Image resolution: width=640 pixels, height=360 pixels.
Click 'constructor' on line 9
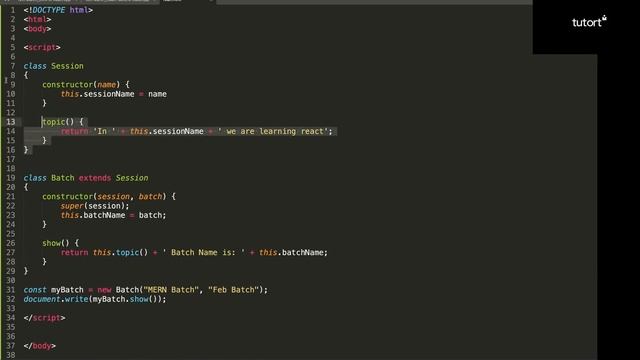pos(67,84)
